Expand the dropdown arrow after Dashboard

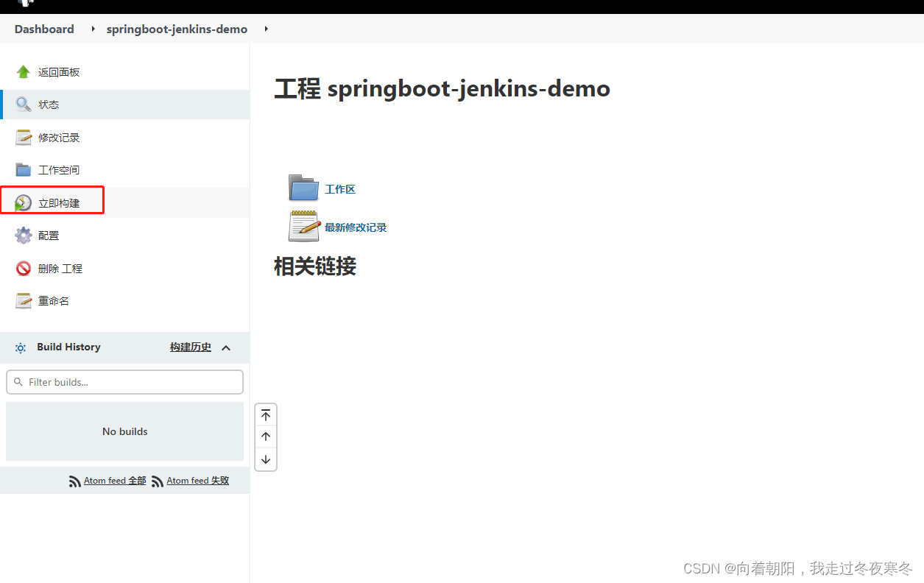pos(93,29)
